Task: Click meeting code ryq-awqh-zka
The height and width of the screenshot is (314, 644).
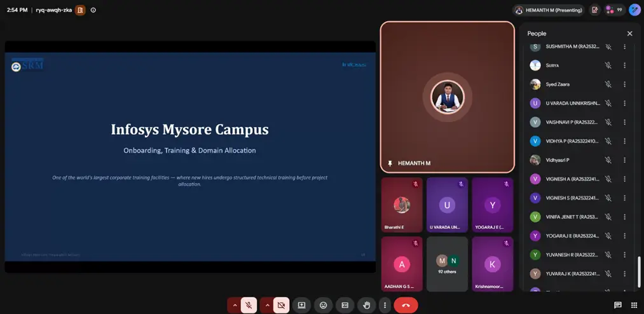Action: [x=53, y=10]
